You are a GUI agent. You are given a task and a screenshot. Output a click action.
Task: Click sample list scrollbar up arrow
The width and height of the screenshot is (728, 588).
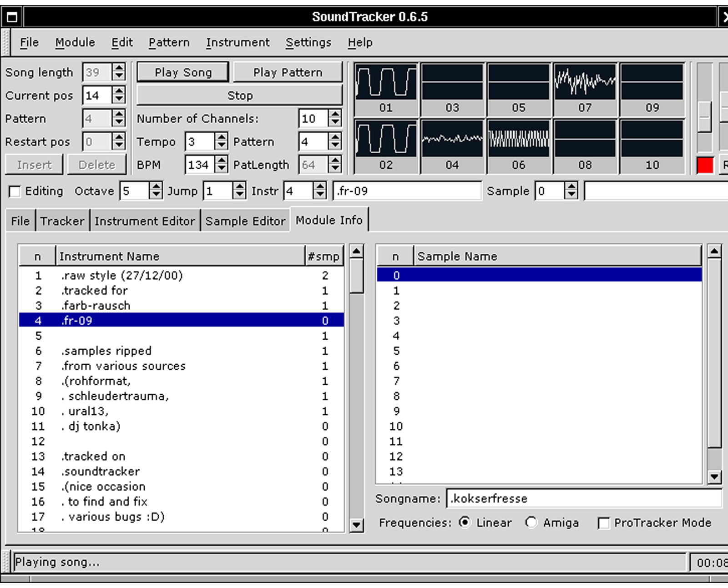click(714, 251)
